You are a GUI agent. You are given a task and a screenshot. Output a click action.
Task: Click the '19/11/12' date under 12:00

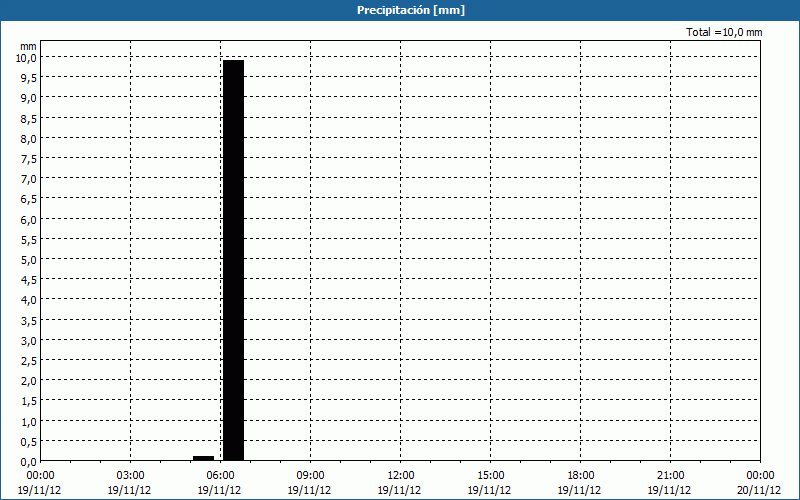(399, 490)
